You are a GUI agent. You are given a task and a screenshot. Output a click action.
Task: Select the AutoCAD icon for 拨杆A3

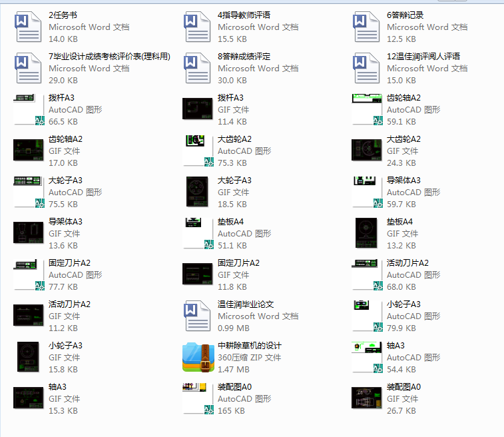29,109
